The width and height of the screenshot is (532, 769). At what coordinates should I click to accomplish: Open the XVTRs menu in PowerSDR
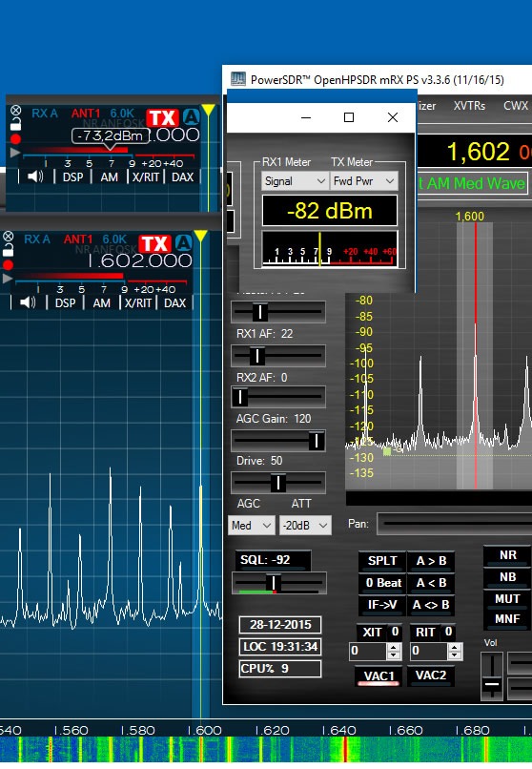point(469,106)
